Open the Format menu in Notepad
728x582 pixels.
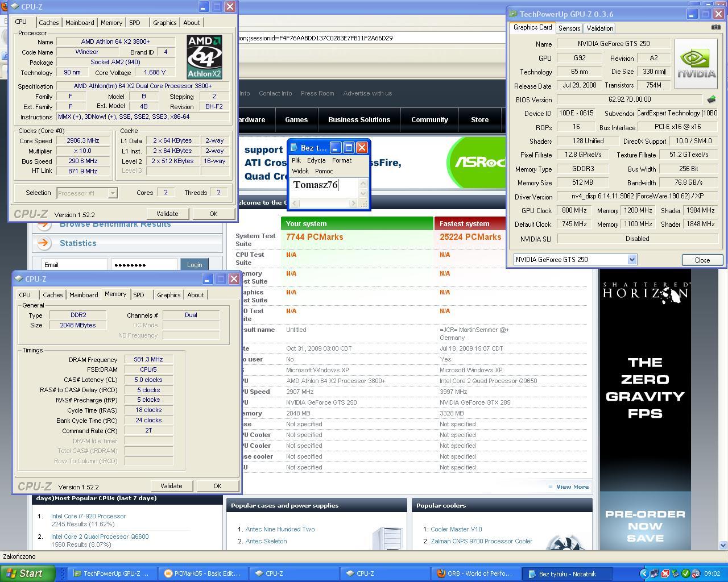click(342, 160)
